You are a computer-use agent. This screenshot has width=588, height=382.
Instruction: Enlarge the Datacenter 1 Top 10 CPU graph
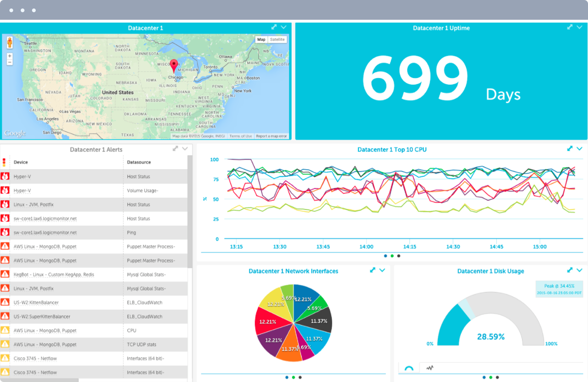tap(570, 149)
